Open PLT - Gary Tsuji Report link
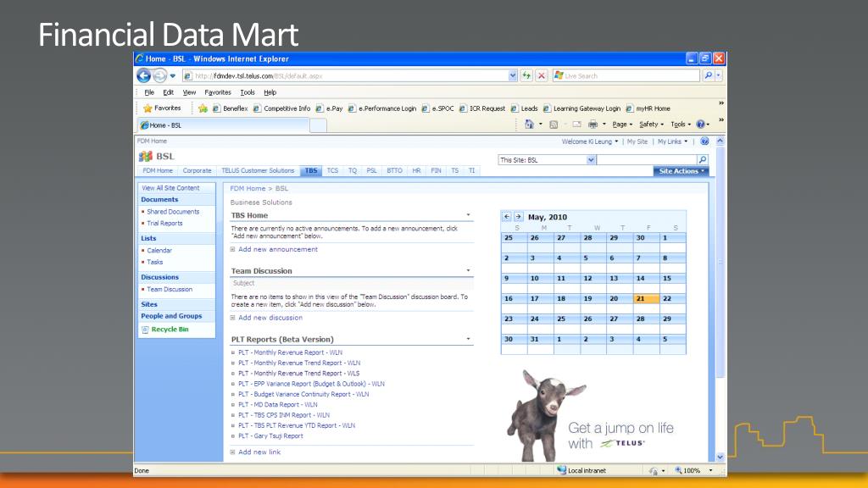 click(x=270, y=436)
